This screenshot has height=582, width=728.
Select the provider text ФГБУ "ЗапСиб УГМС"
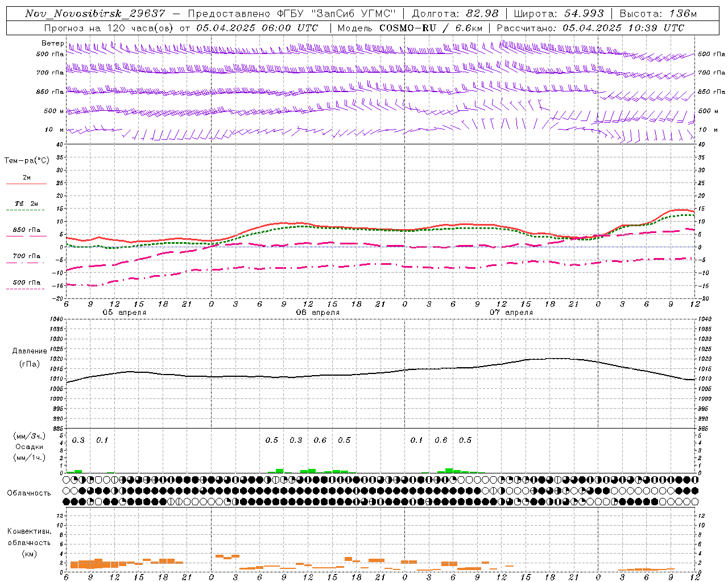tap(336, 14)
